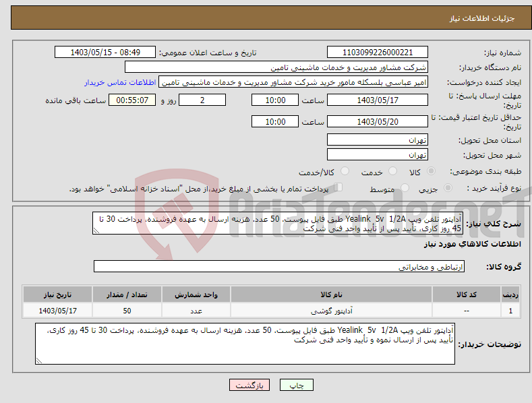Toggle the اسناد خزانه اسلامی payment checkbox
This screenshot has height=403, width=532.
click(338, 187)
